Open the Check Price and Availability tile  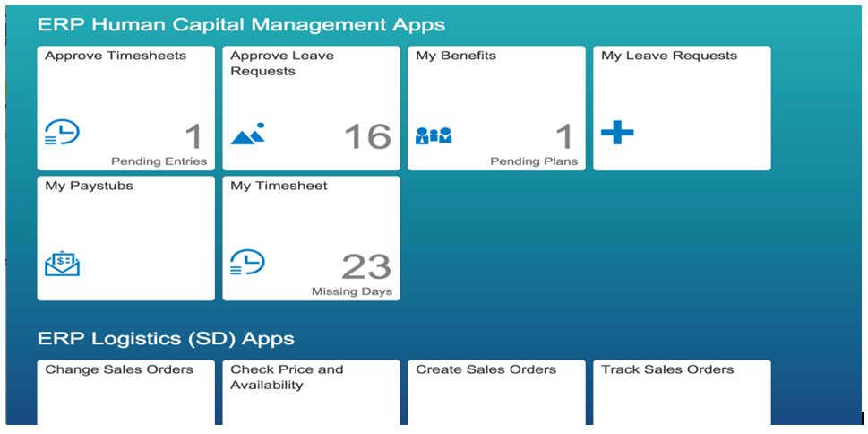click(x=311, y=391)
